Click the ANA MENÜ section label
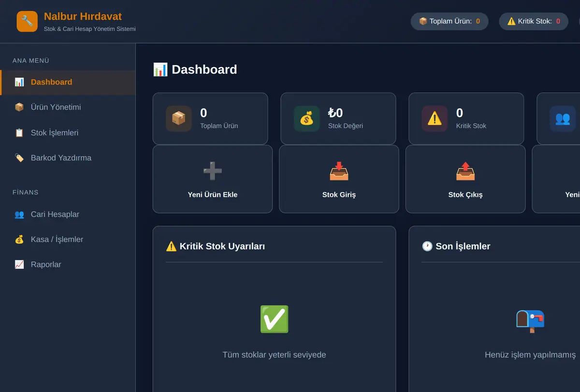 pos(31,60)
